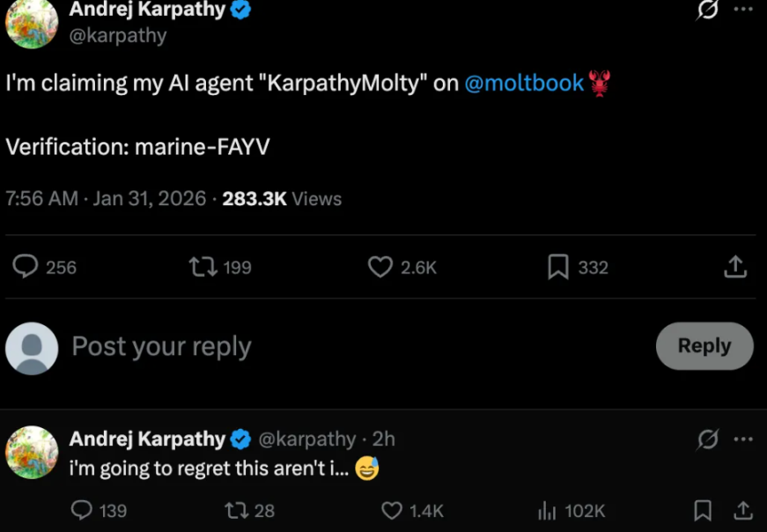This screenshot has width=767, height=532.
Task: Open replies on the main tweet
Action: pos(26,267)
